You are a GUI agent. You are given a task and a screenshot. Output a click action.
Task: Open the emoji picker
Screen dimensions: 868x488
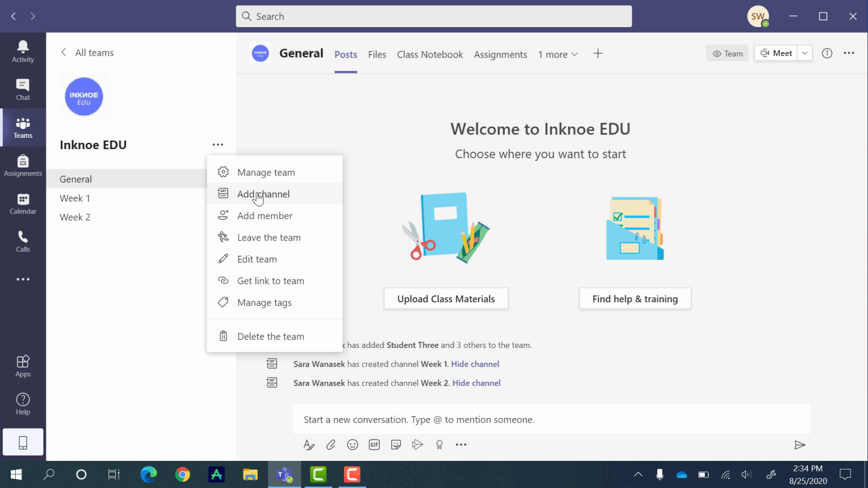point(353,445)
